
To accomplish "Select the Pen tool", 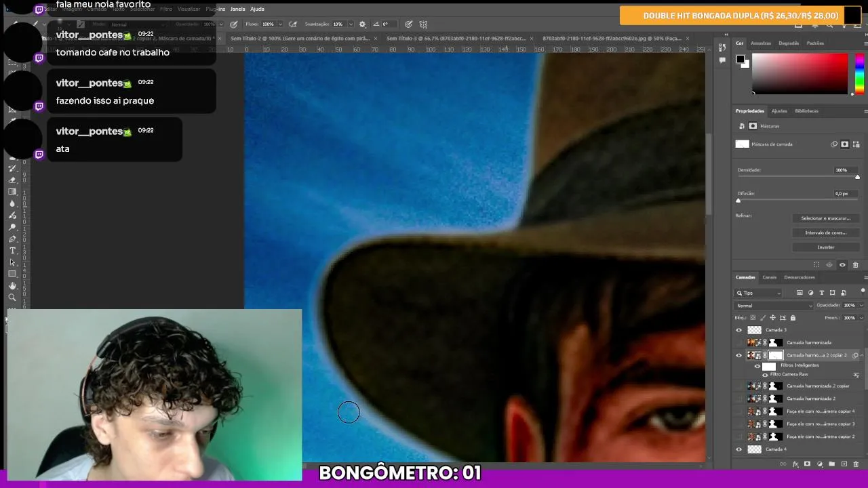I will pyautogui.click(x=12, y=239).
